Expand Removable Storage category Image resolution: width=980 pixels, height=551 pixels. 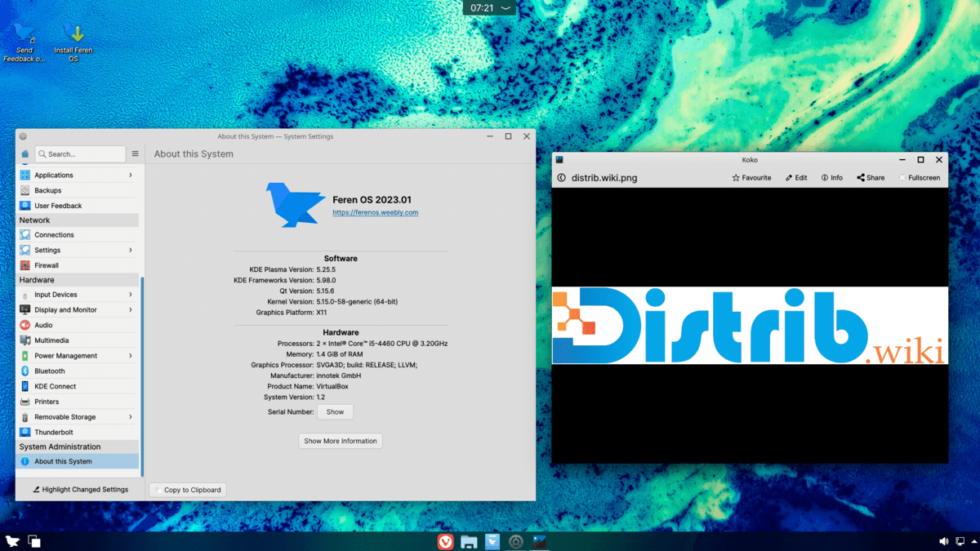click(131, 416)
